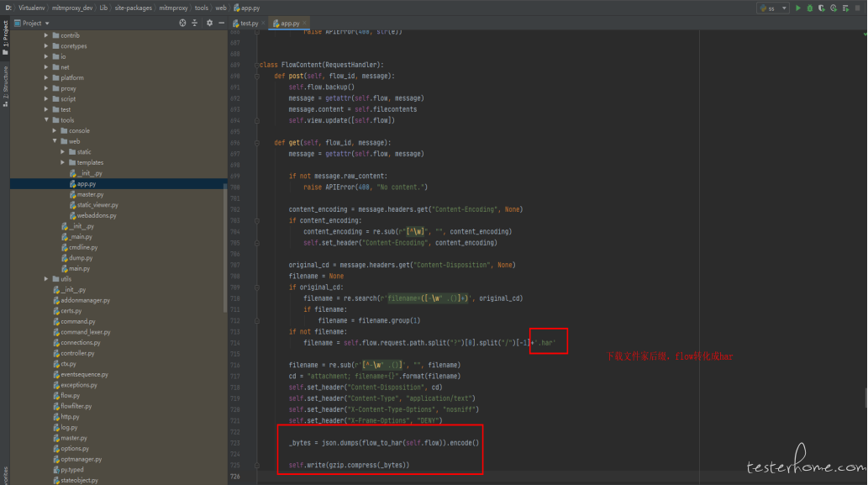Click the mitmproxy_dev breadcrumb
868x485 pixels.
click(x=72, y=8)
